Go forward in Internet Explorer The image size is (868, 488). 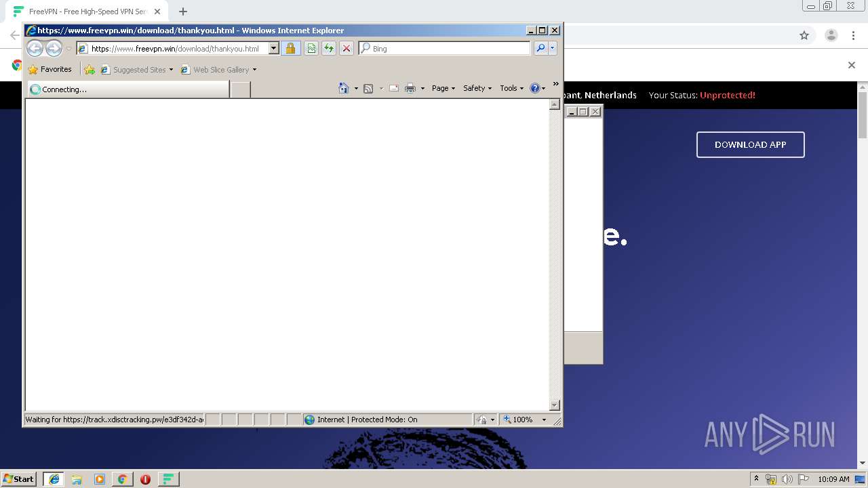tap(54, 48)
